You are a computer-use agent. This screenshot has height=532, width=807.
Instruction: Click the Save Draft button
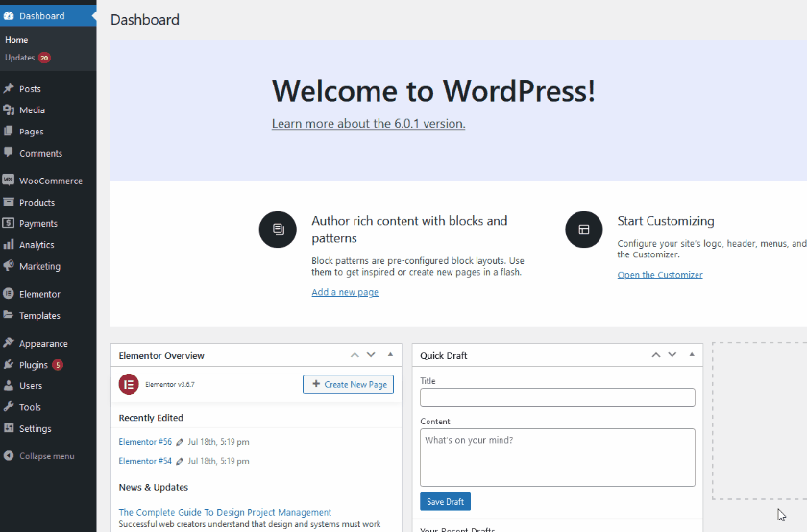445,501
